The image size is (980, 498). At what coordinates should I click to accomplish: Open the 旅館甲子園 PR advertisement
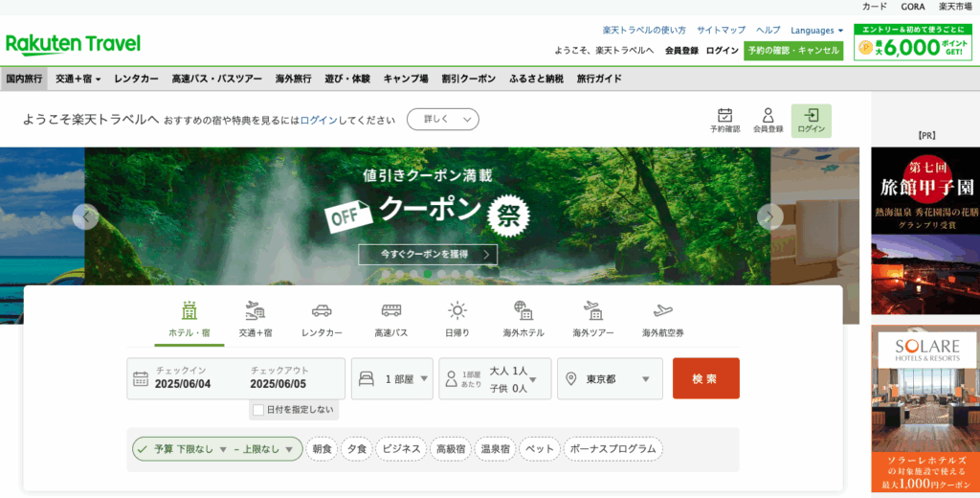(x=925, y=231)
